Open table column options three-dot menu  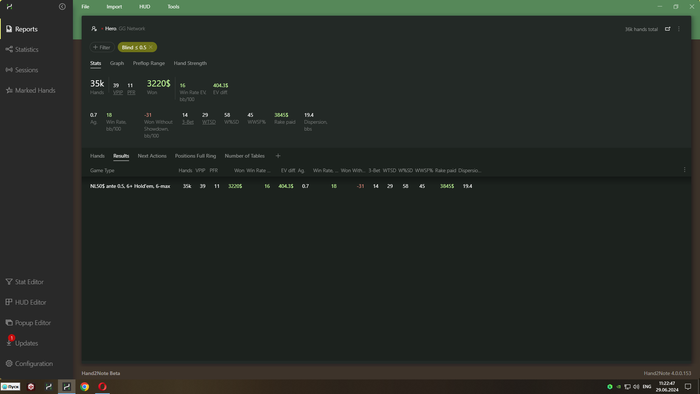coord(684,170)
